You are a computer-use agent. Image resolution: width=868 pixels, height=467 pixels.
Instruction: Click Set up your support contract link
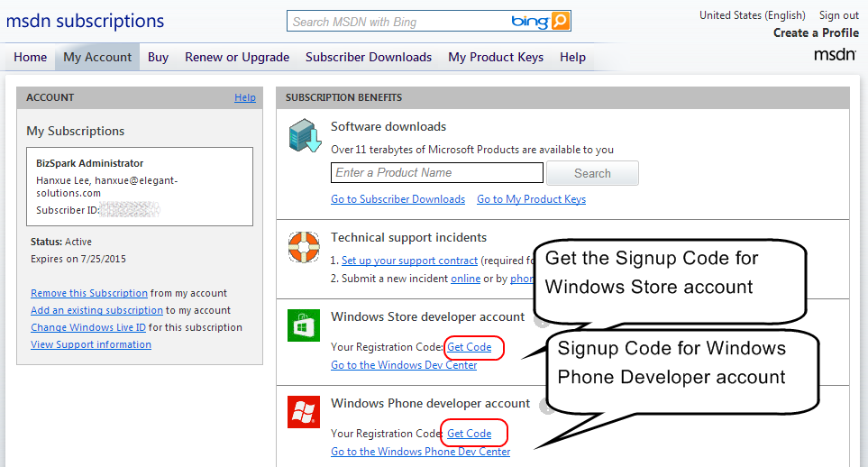point(409,261)
